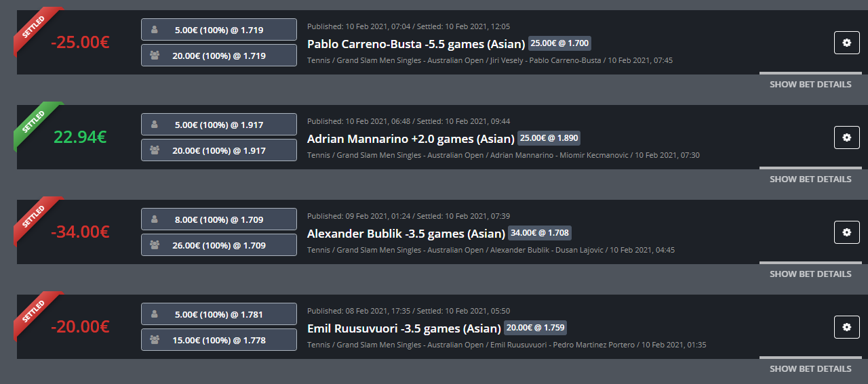Click group icon on 20.00€ @ 1.917 stake
Image resolution: width=868 pixels, height=384 pixels.
(x=155, y=150)
